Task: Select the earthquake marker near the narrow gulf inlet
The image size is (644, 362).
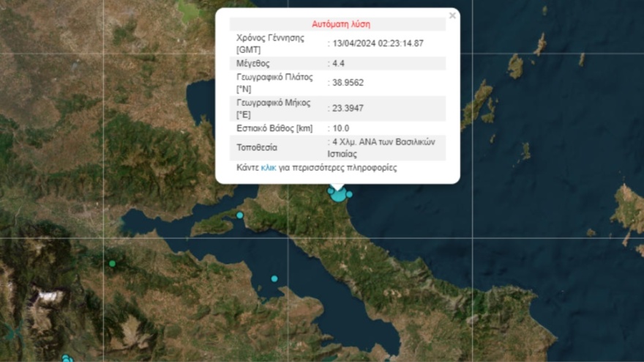Action: [x=240, y=215]
